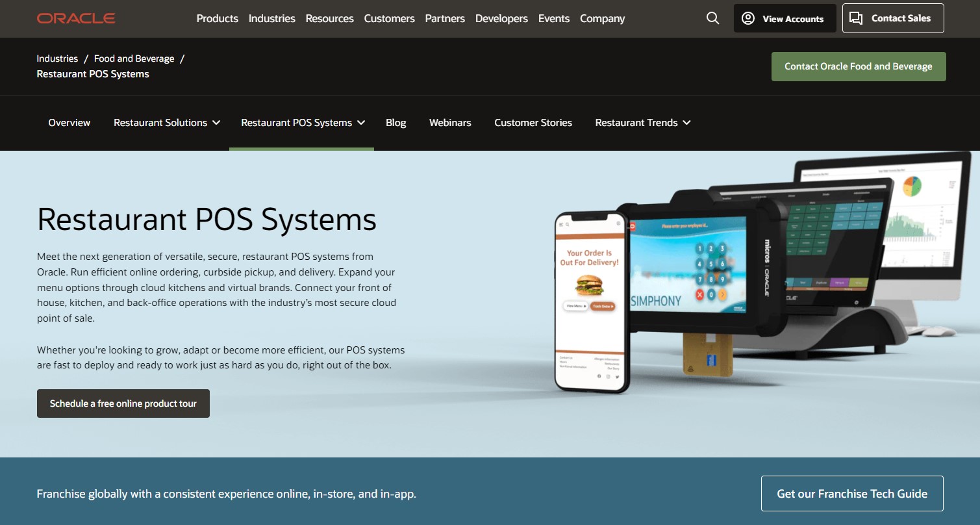Open the Webinars tab
Image resolution: width=980 pixels, height=525 pixels.
[450, 123]
